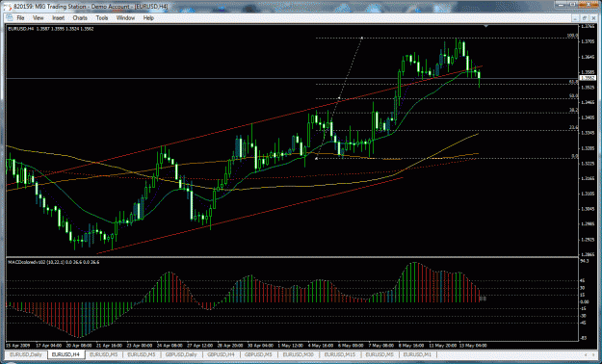Click the 1.3705 price scale value
This screenshot has width=602, height=364.
pyautogui.click(x=588, y=41)
